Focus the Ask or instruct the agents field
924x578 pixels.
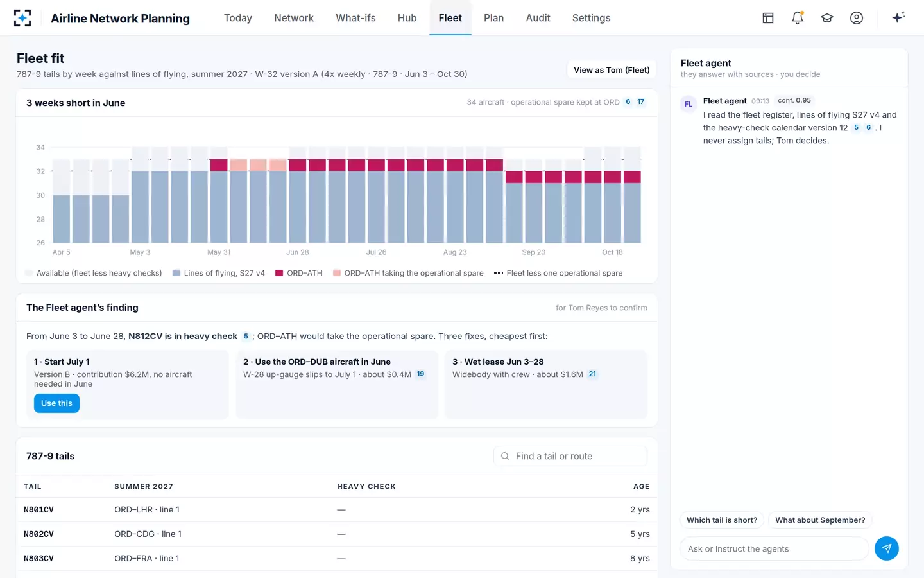tap(774, 549)
